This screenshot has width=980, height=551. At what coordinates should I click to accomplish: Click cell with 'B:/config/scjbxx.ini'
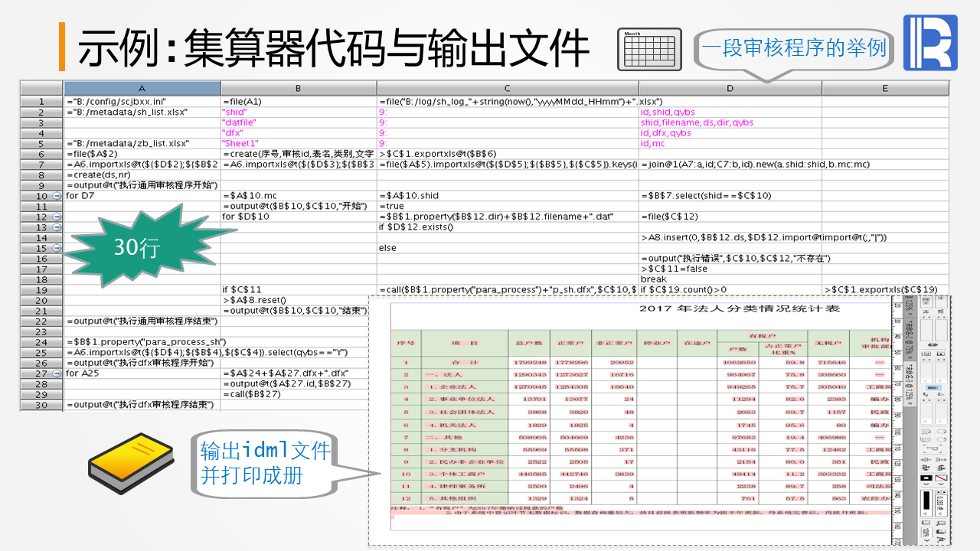coord(142,102)
